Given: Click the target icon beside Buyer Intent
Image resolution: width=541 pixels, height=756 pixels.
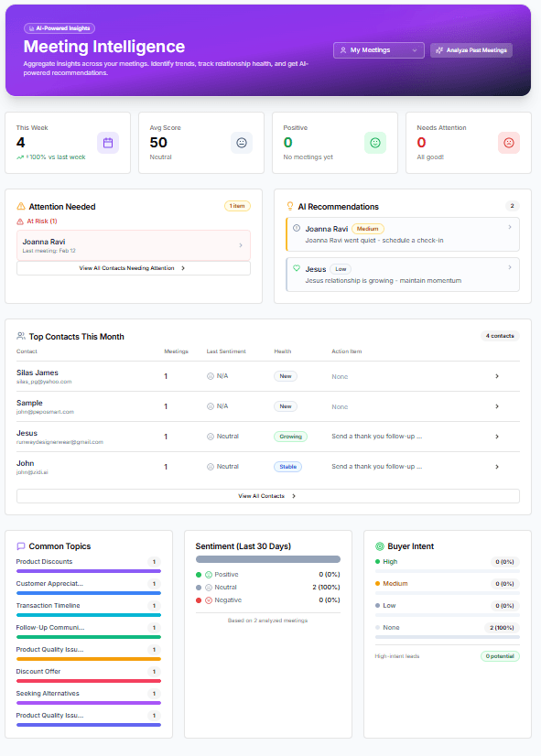Looking at the screenshot, I should (380, 546).
